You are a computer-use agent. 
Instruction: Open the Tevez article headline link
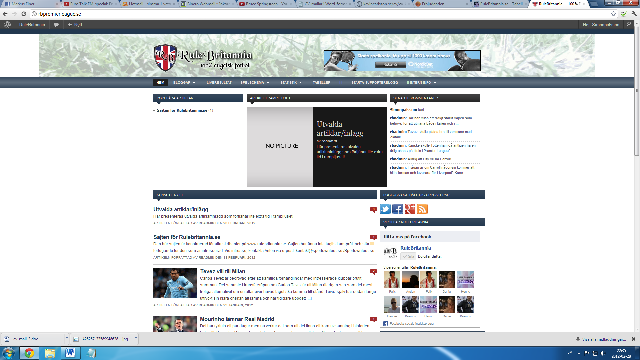coord(222,271)
